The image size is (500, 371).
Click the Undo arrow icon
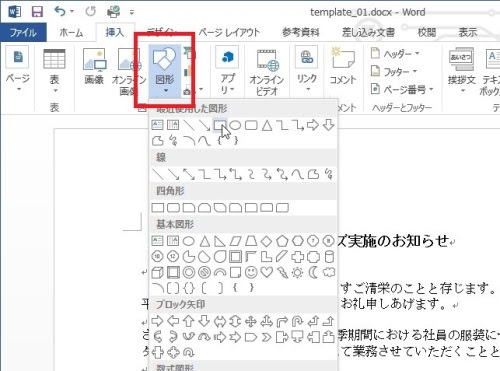(60, 12)
